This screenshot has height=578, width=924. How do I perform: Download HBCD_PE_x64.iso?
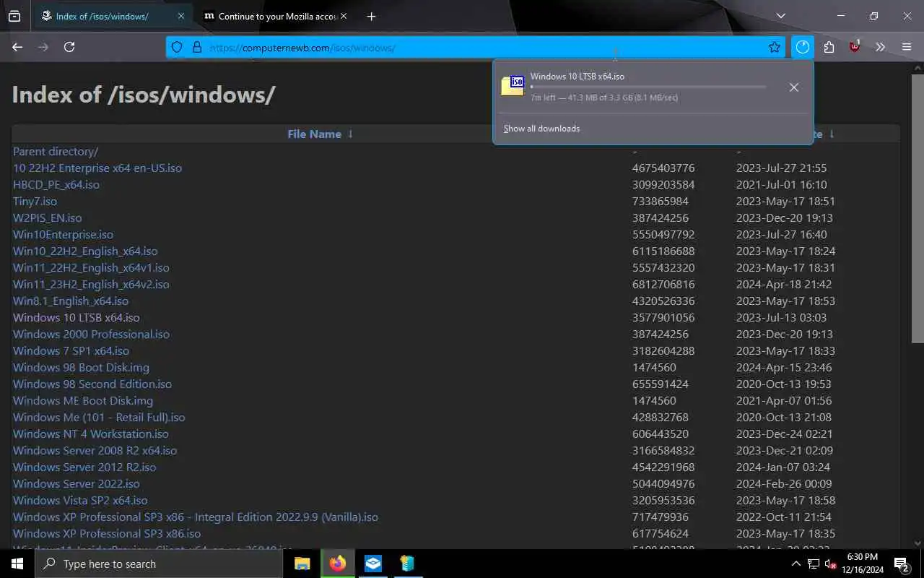coord(56,185)
